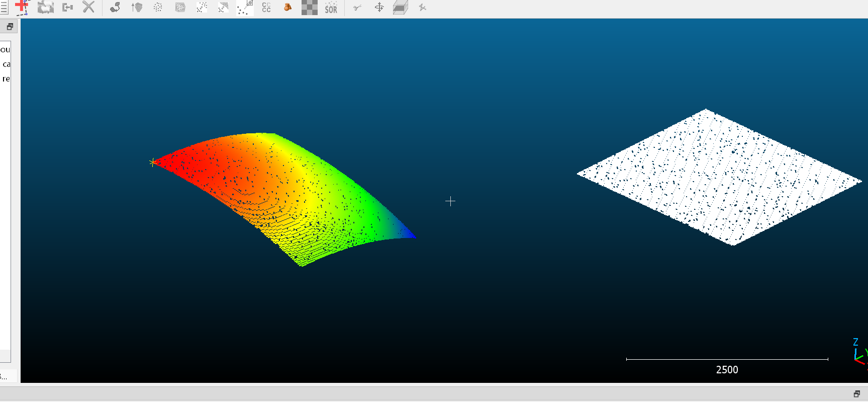Click the yellow star picked-point marker

click(x=153, y=162)
